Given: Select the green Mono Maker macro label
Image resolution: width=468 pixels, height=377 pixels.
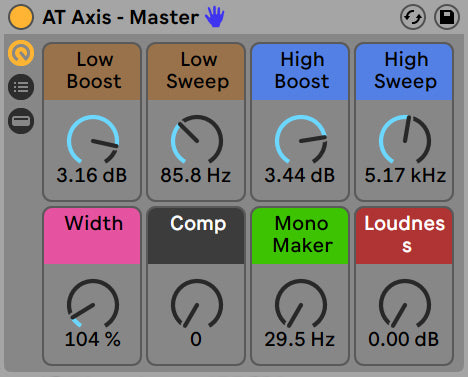Looking at the screenshot, I should (x=300, y=236).
